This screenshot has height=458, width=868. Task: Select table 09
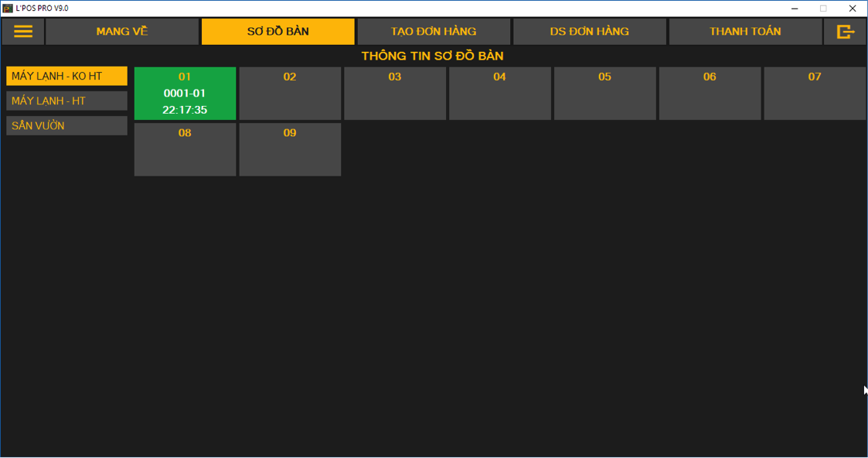(290, 149)
